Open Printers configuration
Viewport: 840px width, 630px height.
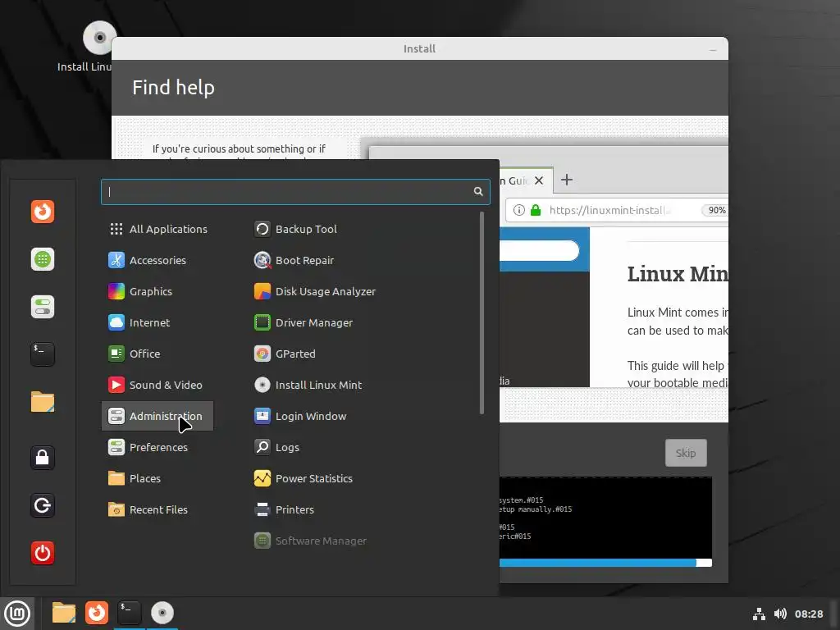285,509
